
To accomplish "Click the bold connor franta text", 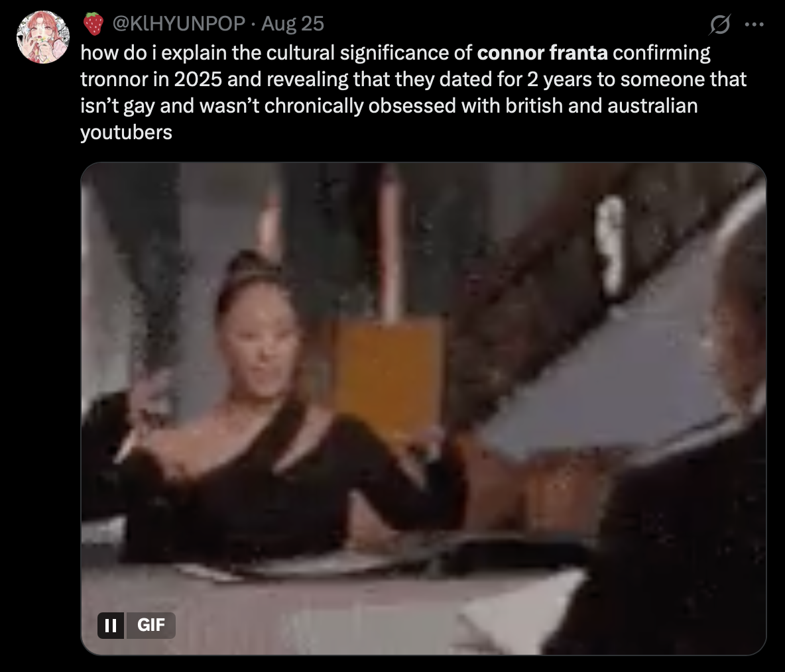I will coord(542,52).
